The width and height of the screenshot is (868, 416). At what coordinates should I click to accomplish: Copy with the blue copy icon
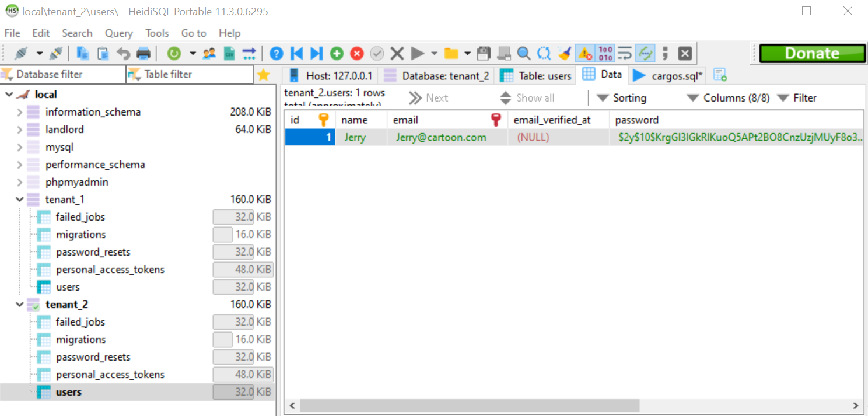click(x=83, y=54)
